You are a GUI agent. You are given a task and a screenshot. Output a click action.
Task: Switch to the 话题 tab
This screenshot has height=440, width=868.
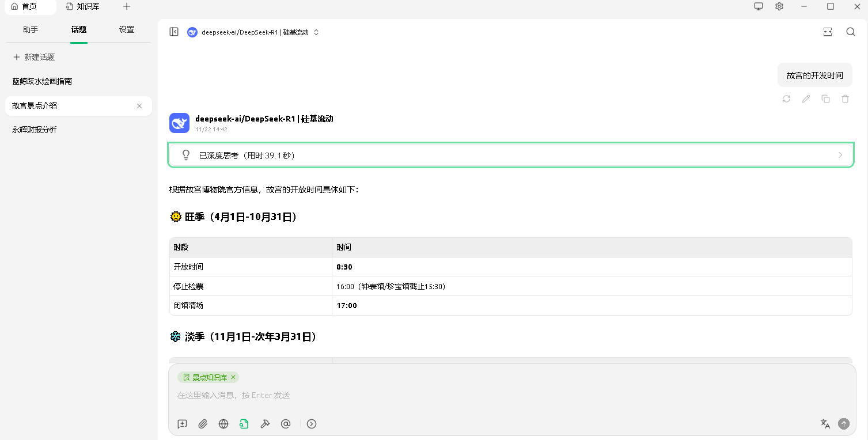click(79, 29)
